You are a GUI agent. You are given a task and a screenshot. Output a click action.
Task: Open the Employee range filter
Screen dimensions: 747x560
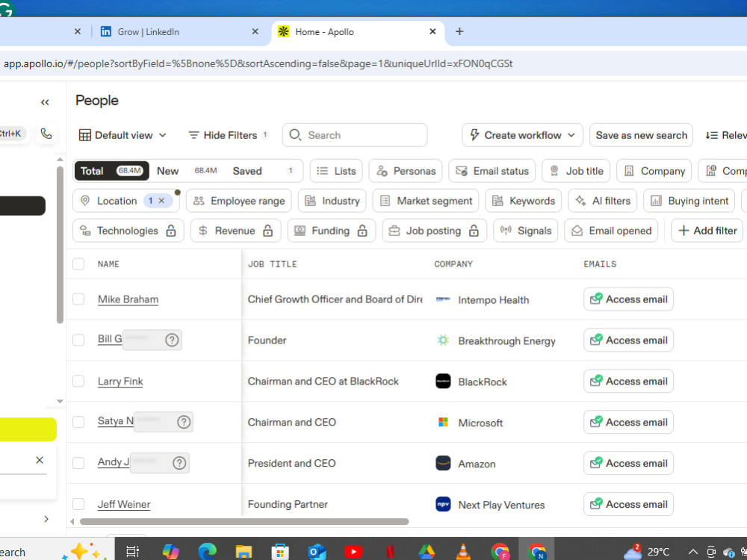click(239, 201)
